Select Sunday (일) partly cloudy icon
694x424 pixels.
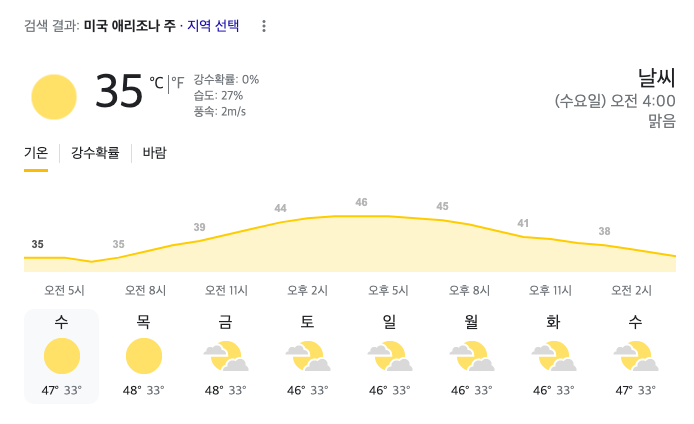click(x=389, y=357)
